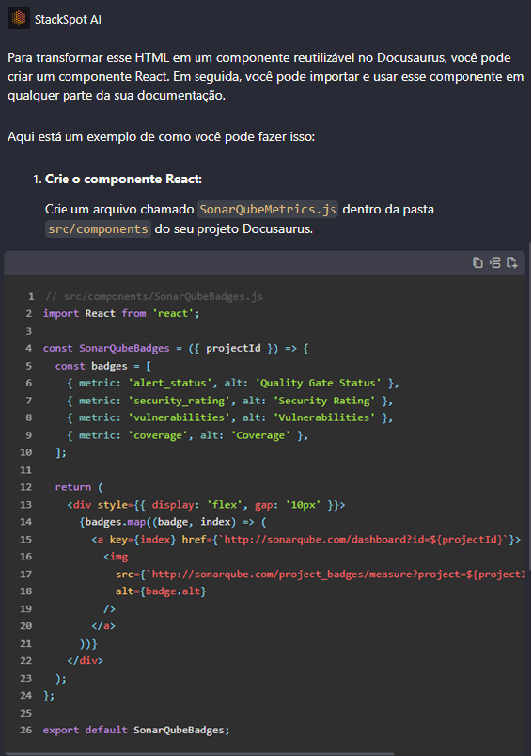
Task: Click the 'vulnerabilities' metric string
Action: click(x=180, y=417)
